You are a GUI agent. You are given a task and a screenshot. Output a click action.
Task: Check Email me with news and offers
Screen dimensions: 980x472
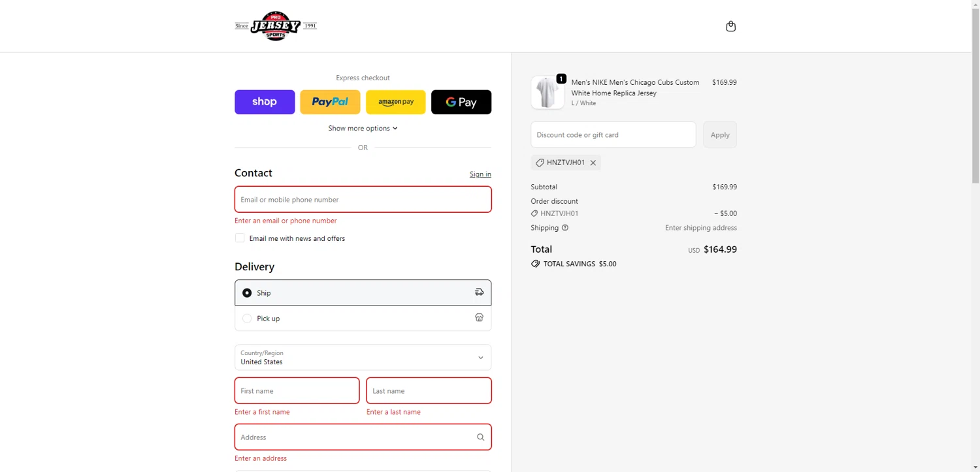pyautogui.click(x=240, y=238)
